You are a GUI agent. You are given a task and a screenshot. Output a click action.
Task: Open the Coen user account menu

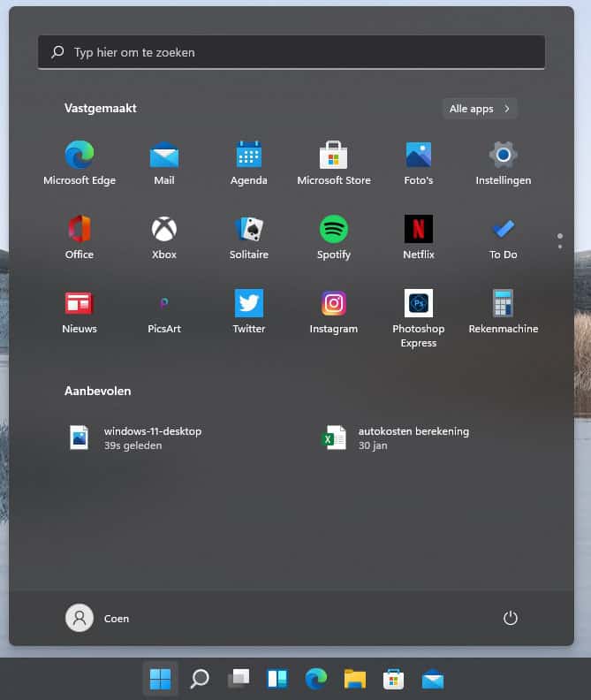tap(97, 619)
